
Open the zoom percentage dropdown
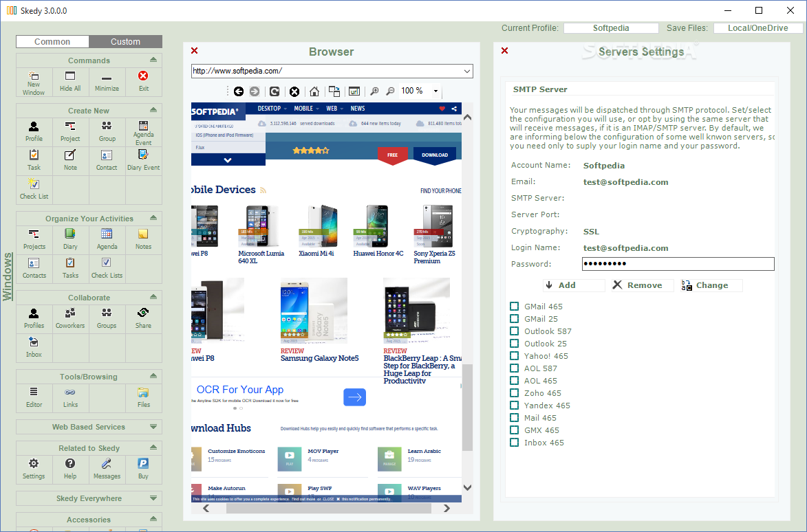click(x=435, y=91)
